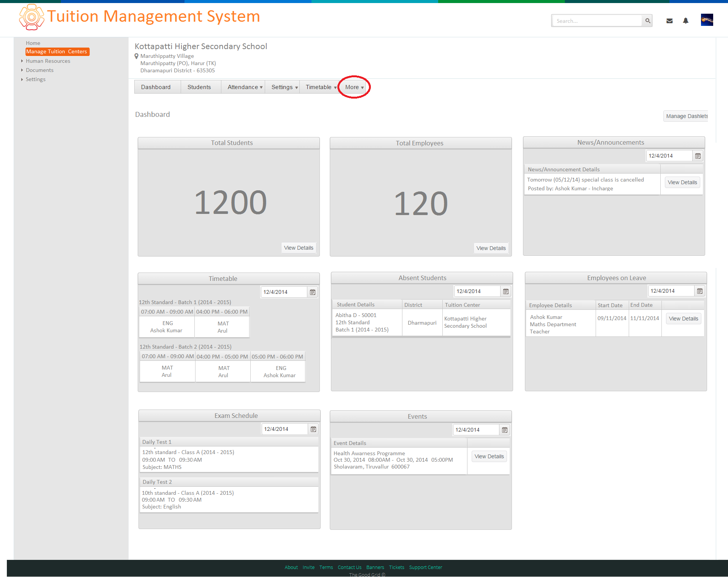Open Events dashlet calendar icon
728x577 pixels.
pyautogui.click(x=504, y=430)
